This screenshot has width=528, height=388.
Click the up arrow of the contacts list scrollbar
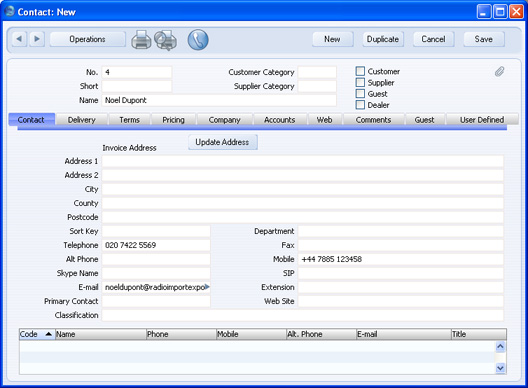pos(500,347)
